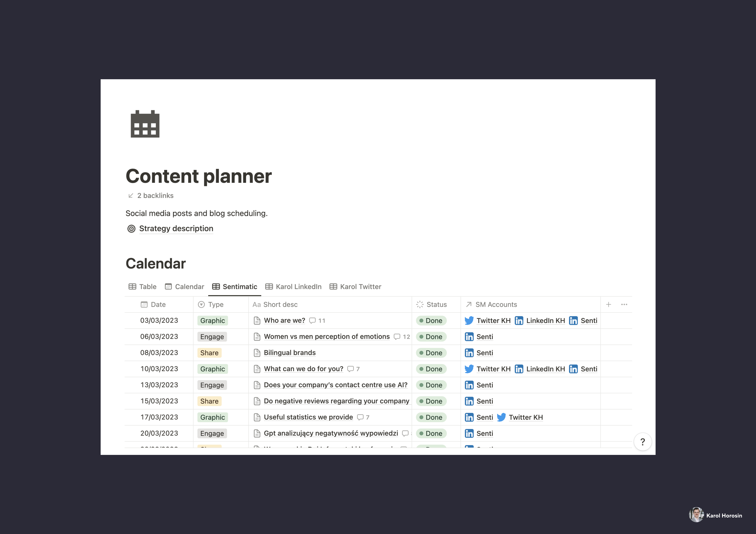Click the plus to add a new property

click(x=608, y=304)
